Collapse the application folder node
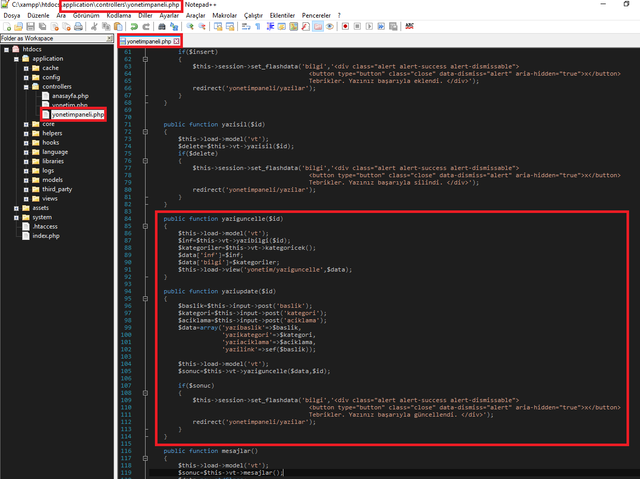The height and width of the screenshot is (479, 640). click(x=16, y=59)
